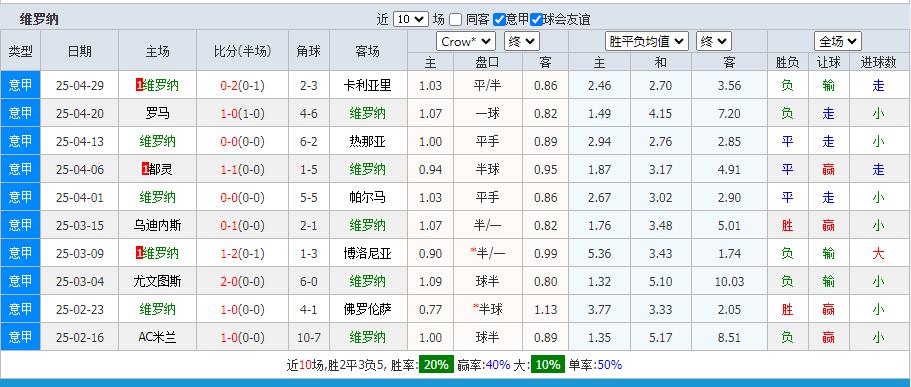Open the recent matches count dropdown showing 10
911x387 pixels.
click(411, 19)
